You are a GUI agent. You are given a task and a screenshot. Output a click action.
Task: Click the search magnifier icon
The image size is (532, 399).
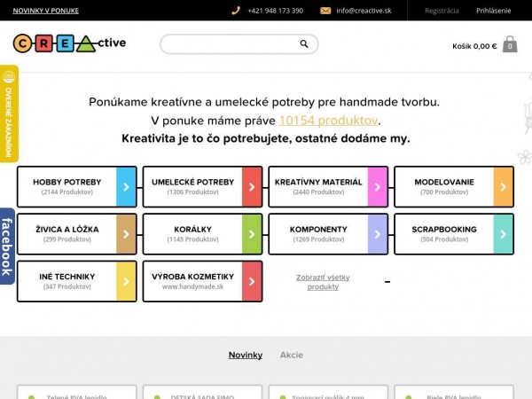point(304,43)
